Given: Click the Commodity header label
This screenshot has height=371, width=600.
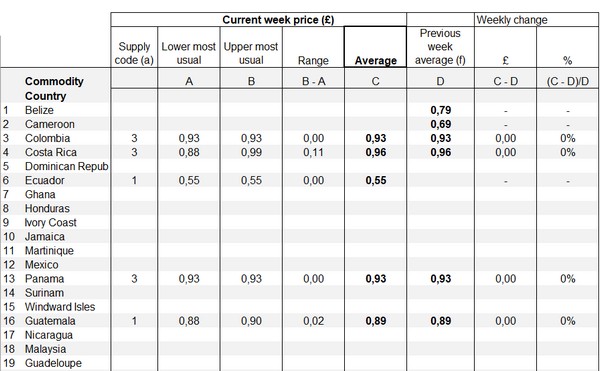Looking at the screenshot, I should pos(54,81).
